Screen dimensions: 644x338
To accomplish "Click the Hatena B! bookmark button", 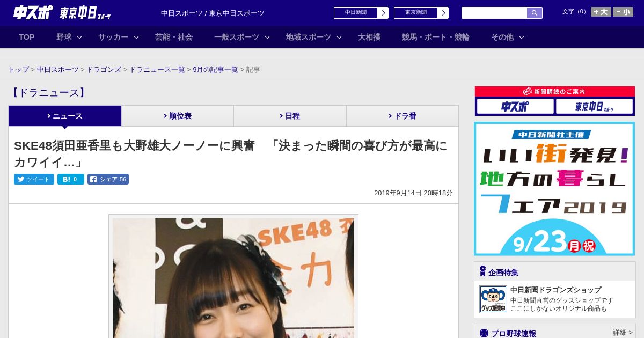I will pyautogui.click(x=71, y=179).
